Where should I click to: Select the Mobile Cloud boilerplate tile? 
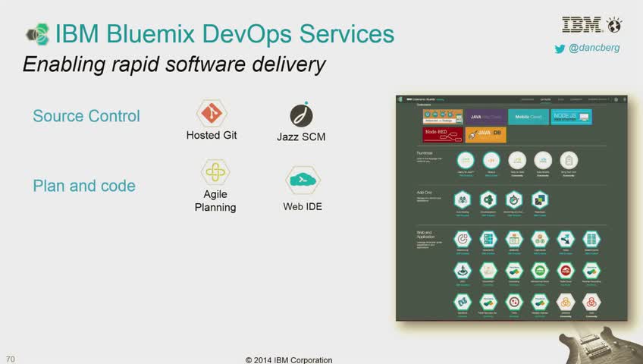pyautogui.click(x=529, y=117)
